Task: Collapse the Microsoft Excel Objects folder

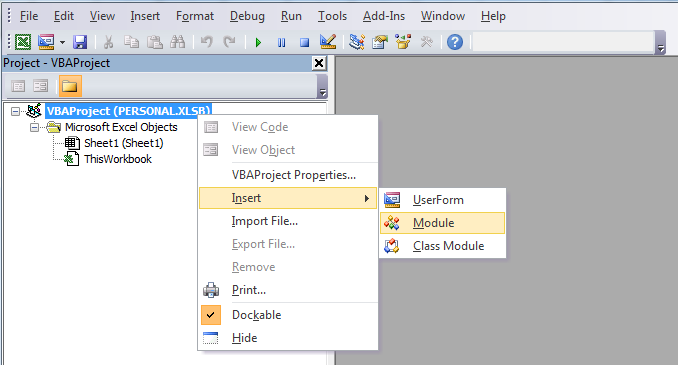Action: point(34,128)
